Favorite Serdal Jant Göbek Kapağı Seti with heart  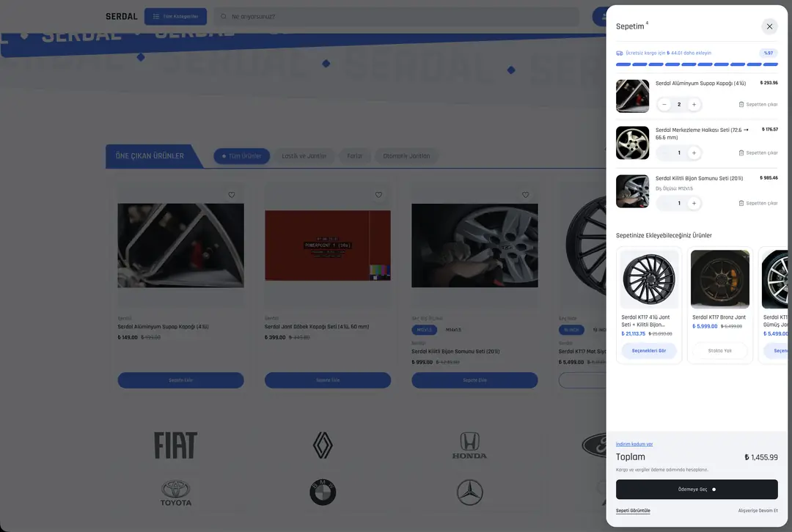click(378, 195)
